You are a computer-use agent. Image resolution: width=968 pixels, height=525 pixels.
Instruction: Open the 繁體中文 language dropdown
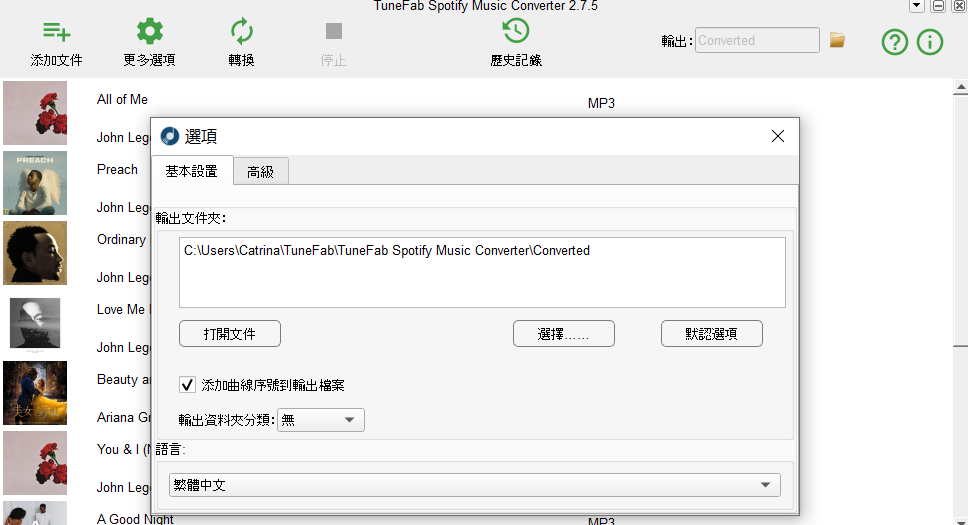click(x=475, y=485)
